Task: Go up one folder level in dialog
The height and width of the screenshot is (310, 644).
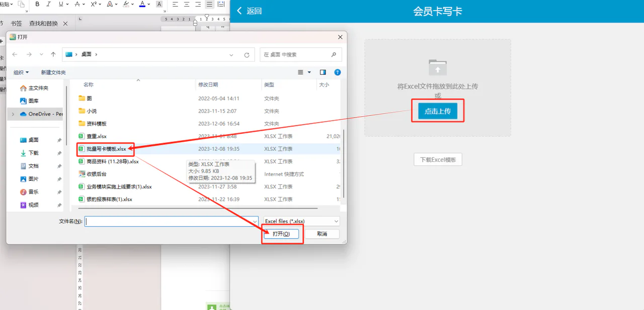Action: pyautogui.click(x=53, y=55)
